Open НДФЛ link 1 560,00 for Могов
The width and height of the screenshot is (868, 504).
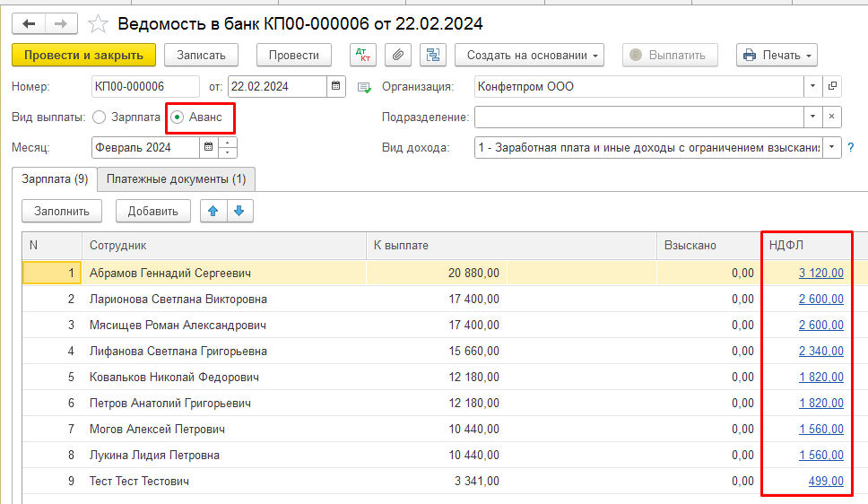(x=821, y=430)
